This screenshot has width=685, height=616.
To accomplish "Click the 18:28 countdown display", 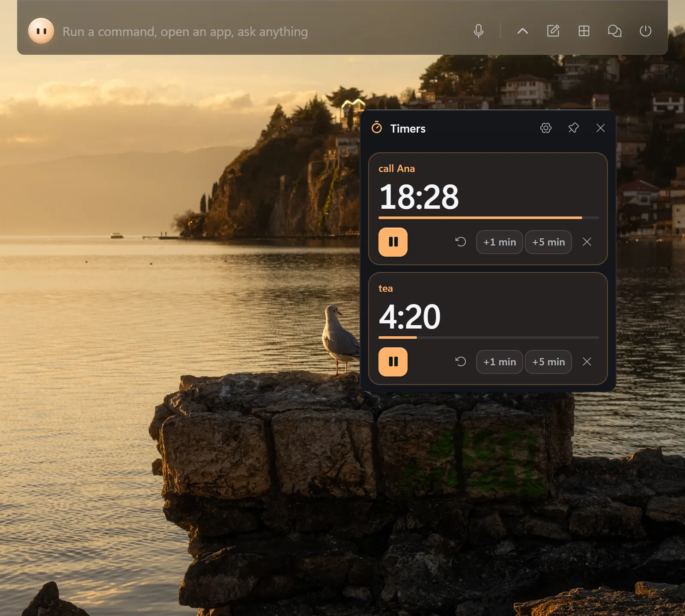I will point(419,197).
